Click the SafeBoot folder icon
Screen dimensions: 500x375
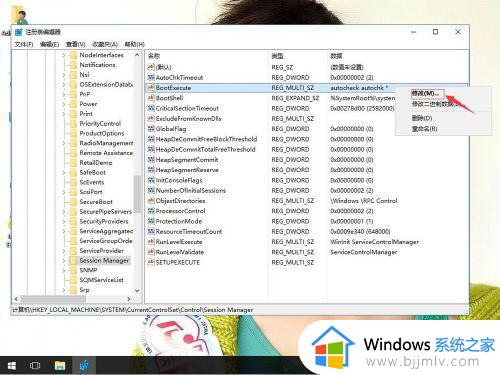(73, 172)
